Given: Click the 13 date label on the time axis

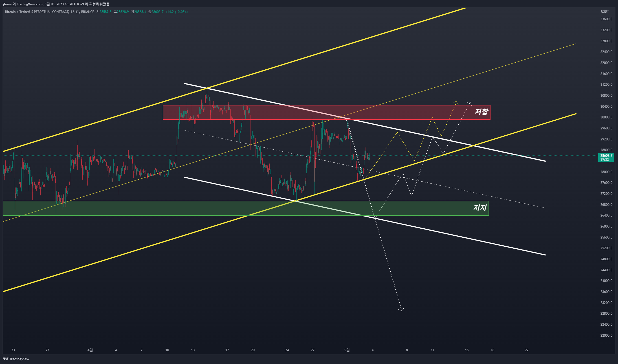Looking at the screenshot, I should [193, 350].
